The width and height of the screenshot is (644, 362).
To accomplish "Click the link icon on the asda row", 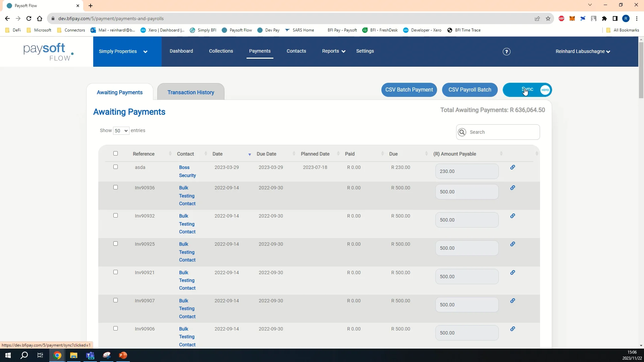I will pyautogui.click(x=513, y=167).
